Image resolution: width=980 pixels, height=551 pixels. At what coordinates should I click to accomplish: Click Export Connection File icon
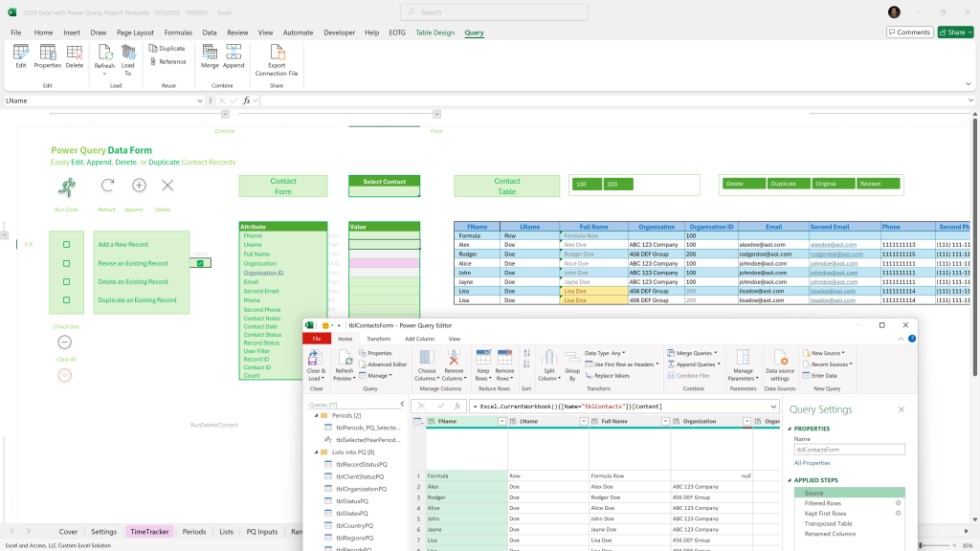277,60
